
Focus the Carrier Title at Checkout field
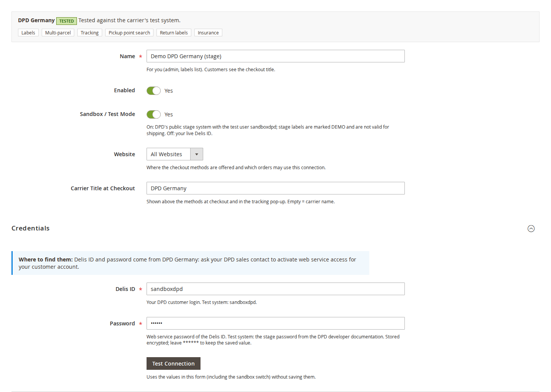point(275,188)
